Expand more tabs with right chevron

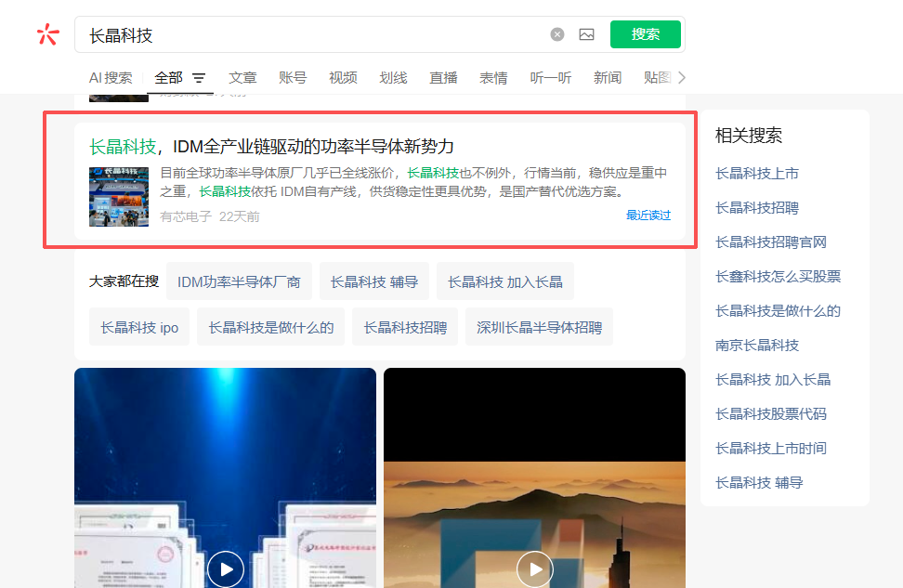[682, 78]
